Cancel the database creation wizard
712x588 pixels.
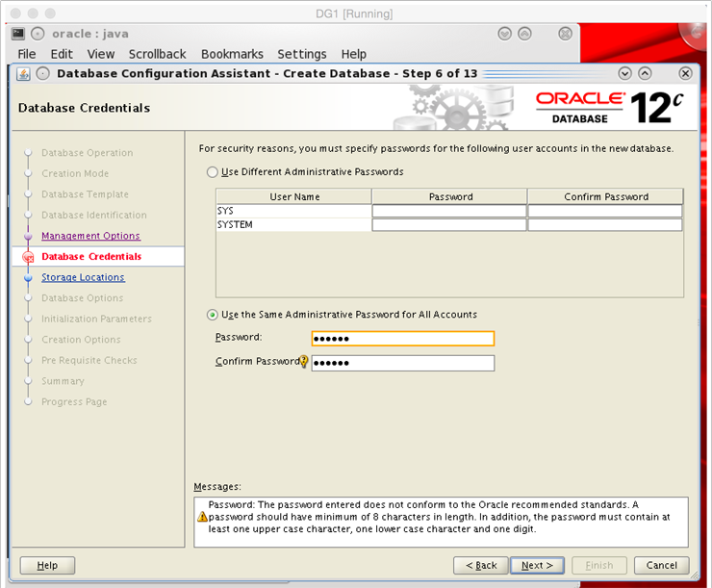[x=662, y=565]
